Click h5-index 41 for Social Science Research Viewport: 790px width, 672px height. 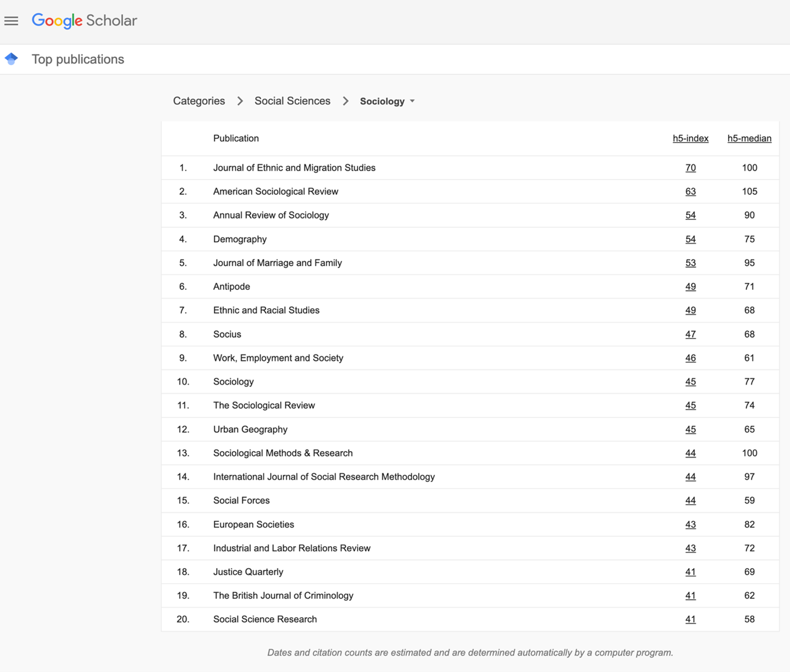pos(690,620)
